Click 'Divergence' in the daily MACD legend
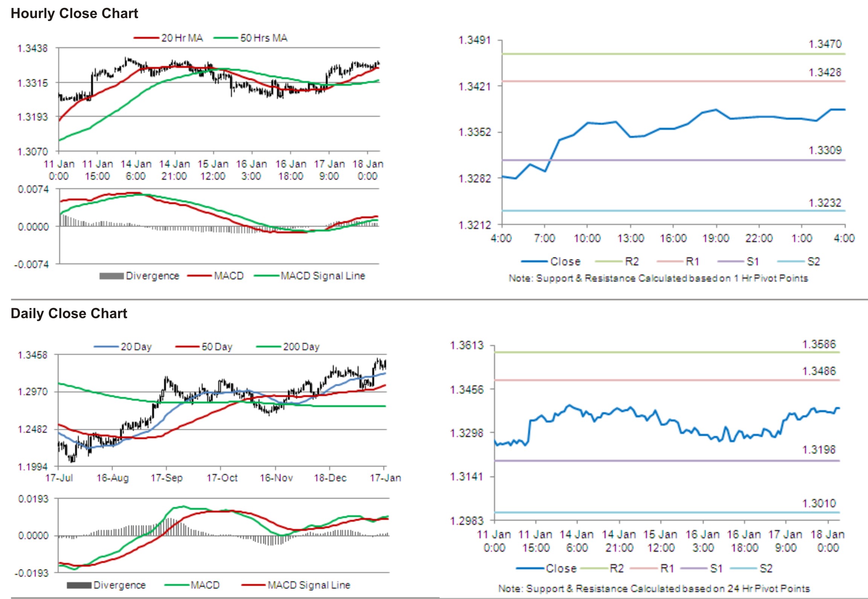Image resolution: width=868 pixels, height=599 pixels. (119, 585)
